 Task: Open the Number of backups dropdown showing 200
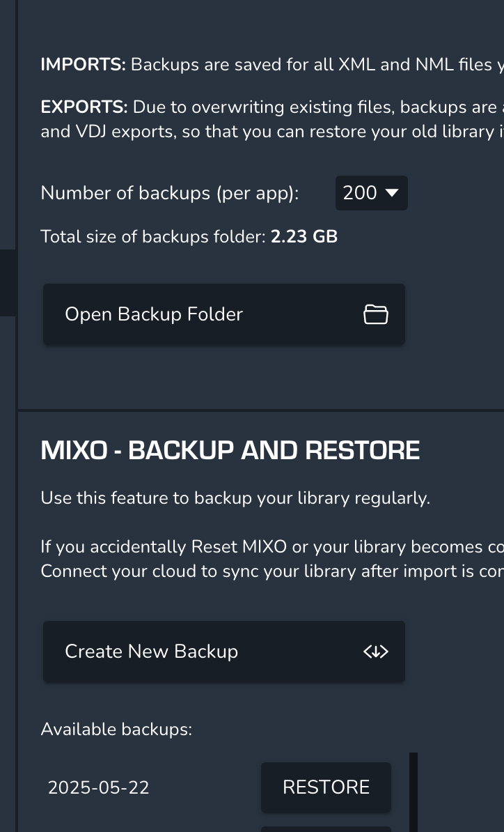point(372,192)
